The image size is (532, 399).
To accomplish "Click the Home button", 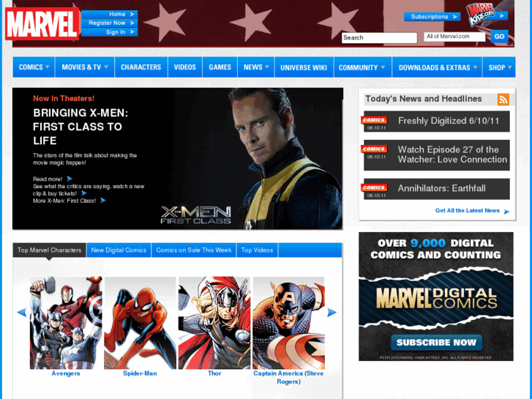I will point(110,14).
